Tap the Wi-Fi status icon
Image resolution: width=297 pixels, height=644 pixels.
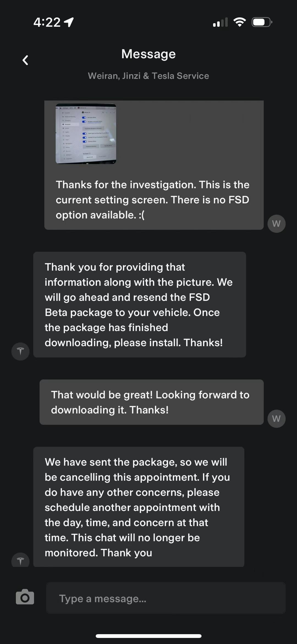coord(240,22)
